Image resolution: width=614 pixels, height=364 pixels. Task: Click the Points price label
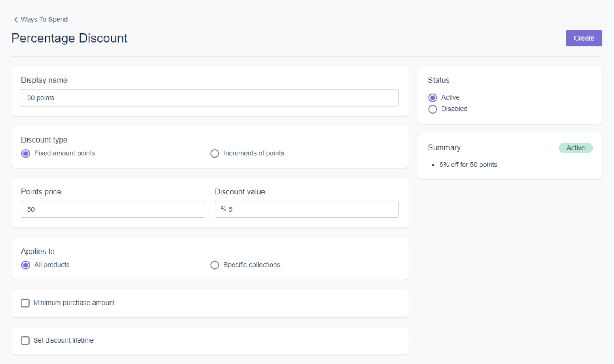pyautogui.click(x=41, y=192)
